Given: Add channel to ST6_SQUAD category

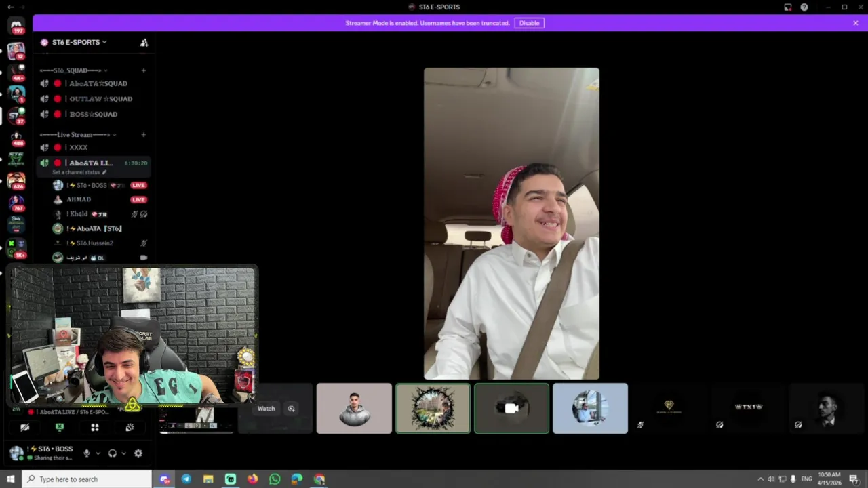Looking at the screenshot, I should (x=143, y=70).
